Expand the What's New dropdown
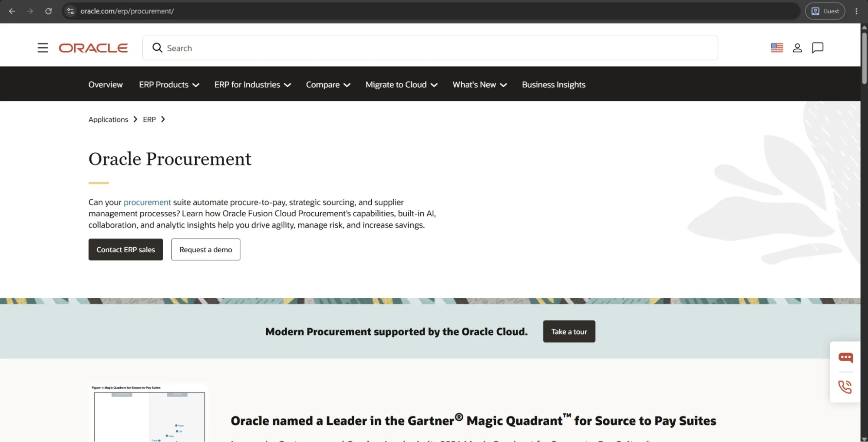The height and width of the screenshot is (442, 868). (x=479, y=85)
